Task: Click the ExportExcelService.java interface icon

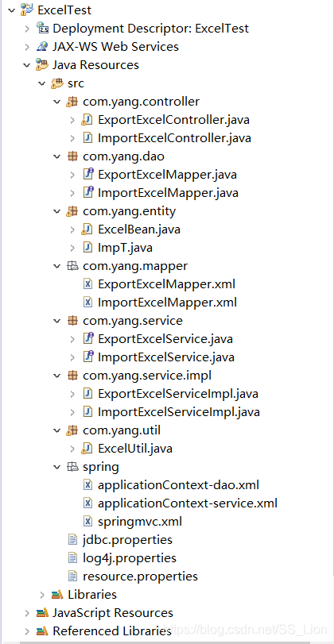Action: coord(87,338)
